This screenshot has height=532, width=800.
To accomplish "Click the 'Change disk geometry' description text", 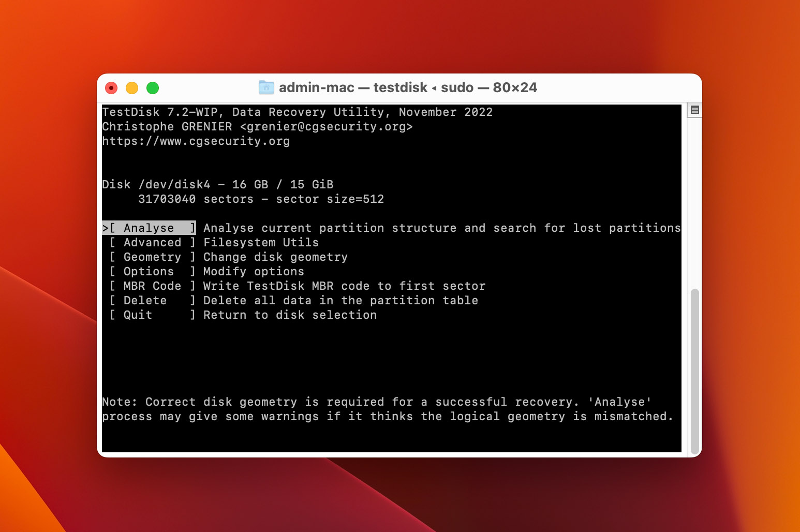I will [x=275, y=257].
